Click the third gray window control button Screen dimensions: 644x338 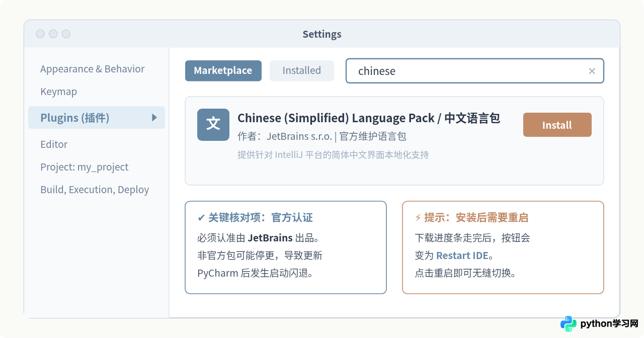66,34
